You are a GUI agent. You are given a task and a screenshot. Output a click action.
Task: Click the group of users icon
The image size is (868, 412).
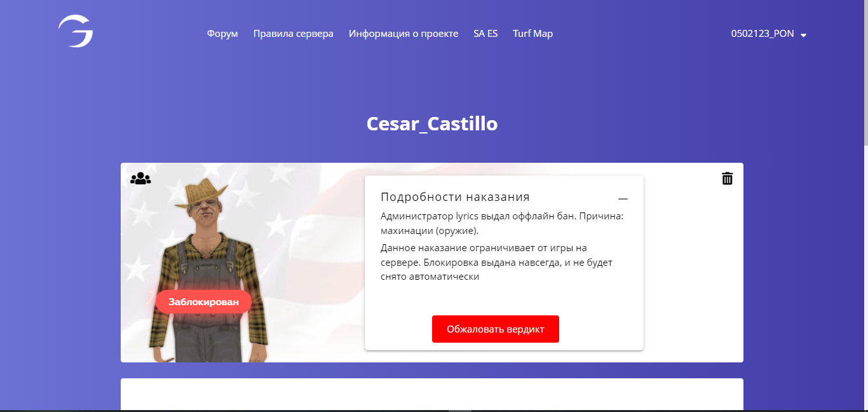click(x=140, y=179)
